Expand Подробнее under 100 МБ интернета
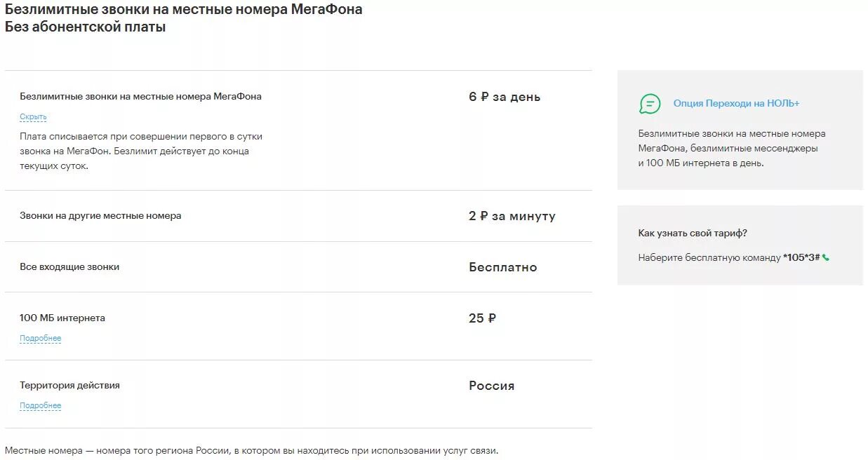868x460 pixels. (41, 339)
